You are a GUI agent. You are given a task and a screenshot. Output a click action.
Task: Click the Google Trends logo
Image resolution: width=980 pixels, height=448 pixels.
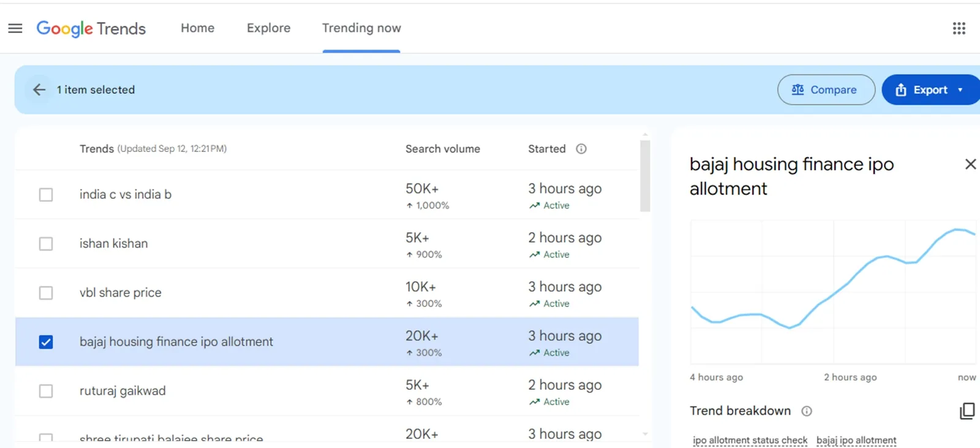pos(91,29)
